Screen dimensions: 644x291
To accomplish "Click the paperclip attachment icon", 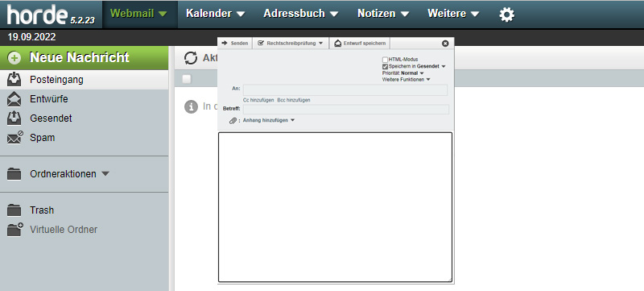I will click(233, 120).
